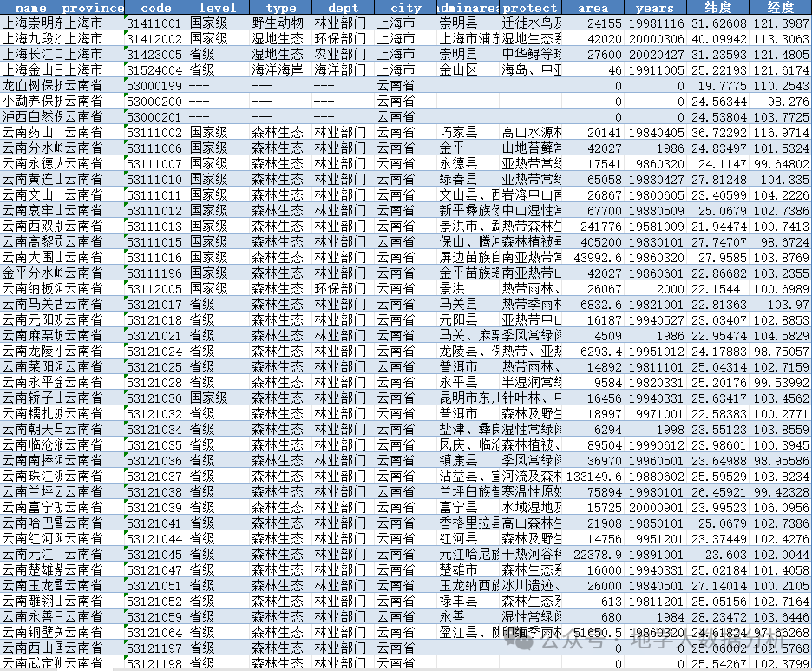
Task: Click the admin area cell 金山区
Action: click(468, 70)
